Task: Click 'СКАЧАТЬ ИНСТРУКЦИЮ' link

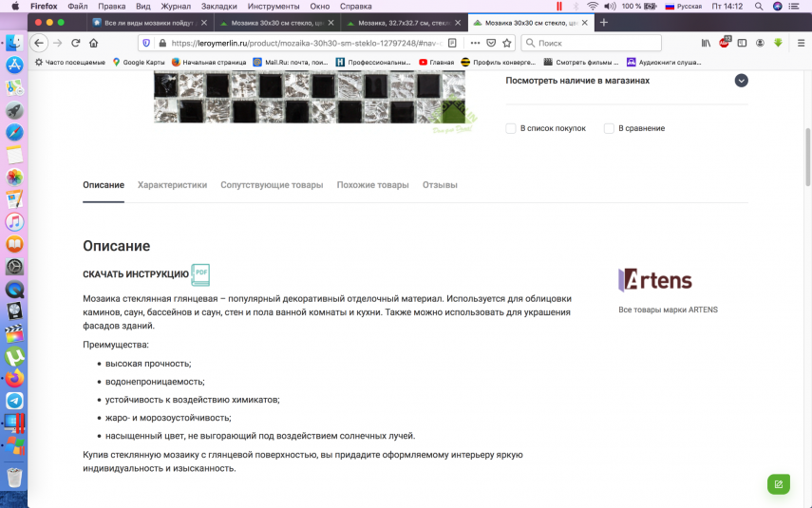Action: pos(136,274)
